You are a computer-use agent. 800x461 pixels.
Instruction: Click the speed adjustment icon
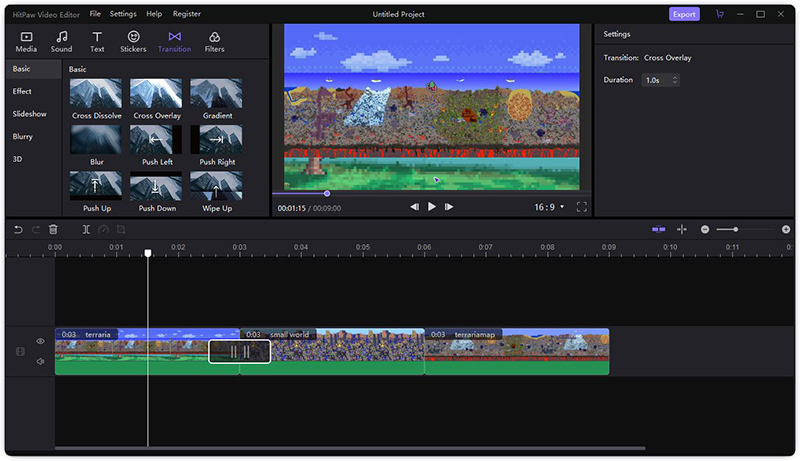(x=104, y=229)
